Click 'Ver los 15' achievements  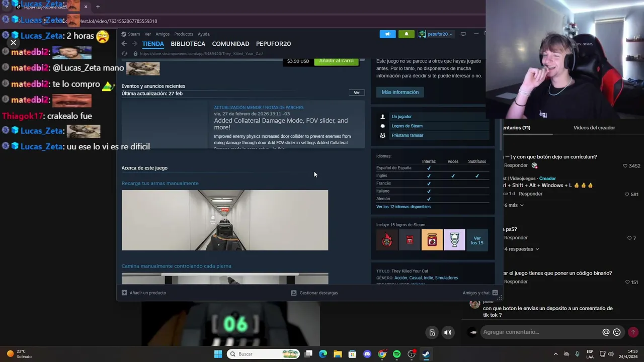pos(477,240)
